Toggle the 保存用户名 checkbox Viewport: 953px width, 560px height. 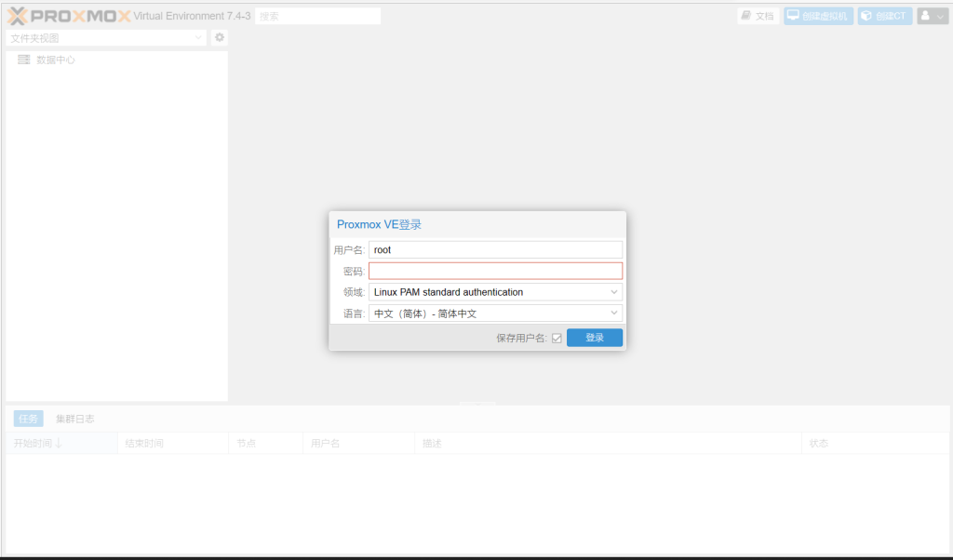(557, 339)
